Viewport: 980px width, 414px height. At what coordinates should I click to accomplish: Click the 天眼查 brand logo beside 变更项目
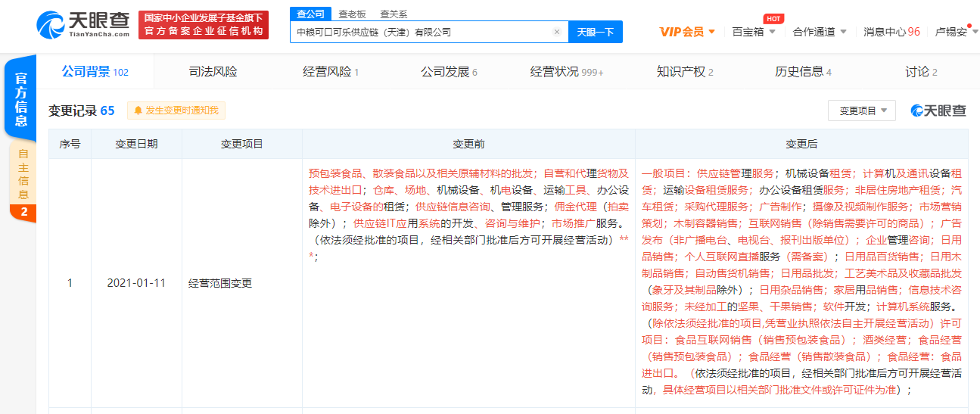tap(938, 111)
